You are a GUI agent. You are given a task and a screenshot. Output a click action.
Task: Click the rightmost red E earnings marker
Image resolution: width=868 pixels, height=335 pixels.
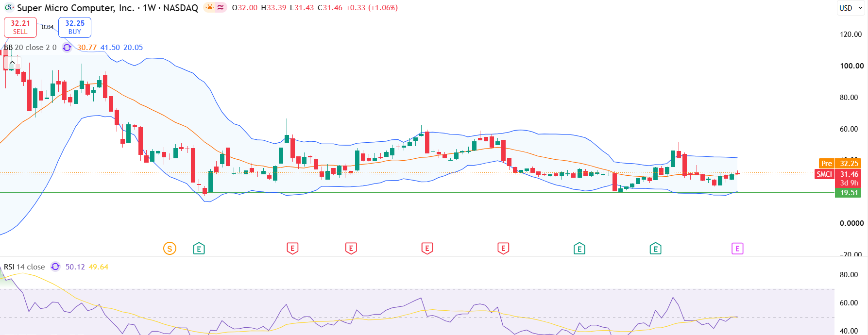pyautogui.click(x=503, y=249)
